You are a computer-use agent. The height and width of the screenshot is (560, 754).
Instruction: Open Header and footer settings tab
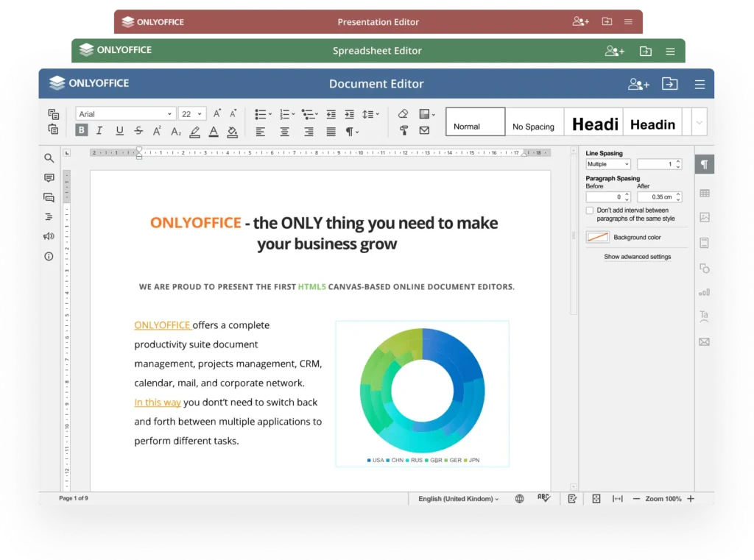click(705, 244)
